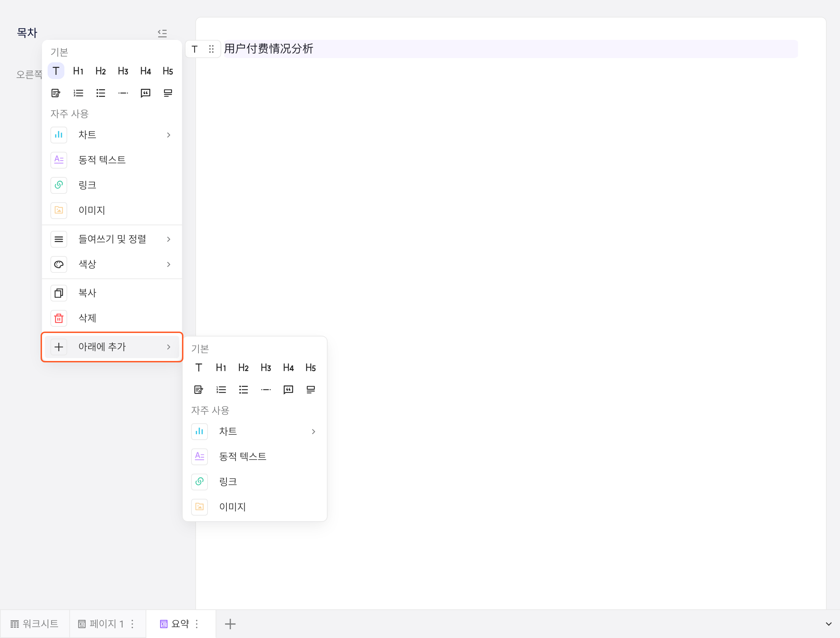Click the note/edit block icon in main menu
This screenshot has height=638, width=840.
[56, 93]
